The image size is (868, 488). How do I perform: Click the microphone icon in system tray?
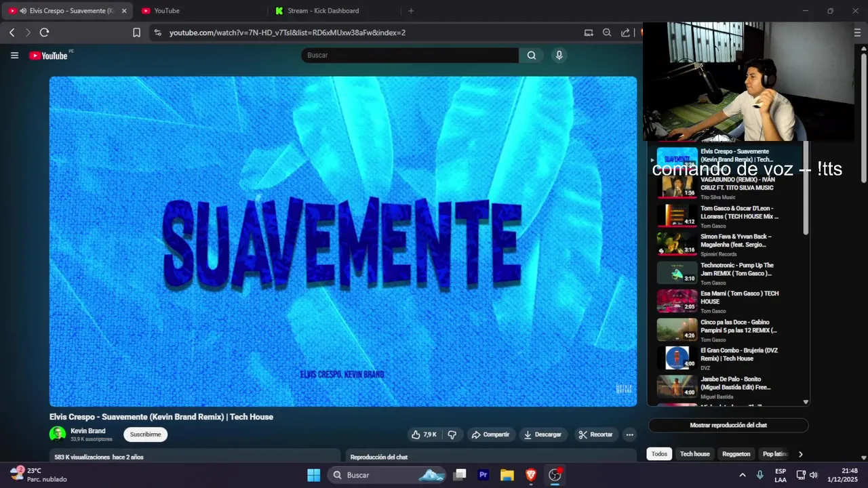(x=759, y=475)
